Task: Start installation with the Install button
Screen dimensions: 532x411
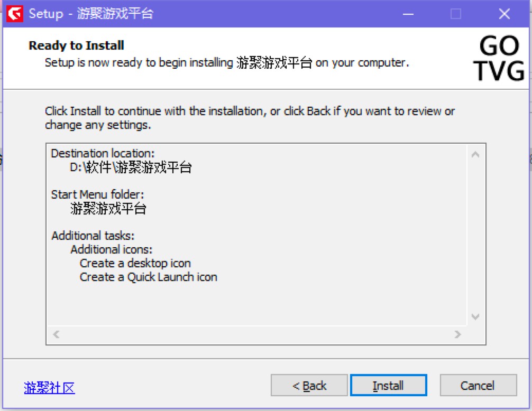Action: 389,385
